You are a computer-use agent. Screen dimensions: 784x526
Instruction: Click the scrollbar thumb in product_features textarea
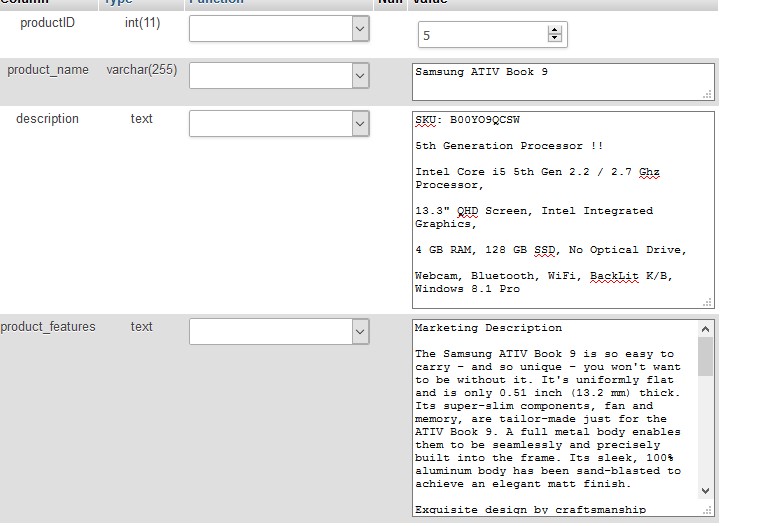coord(706,356)
